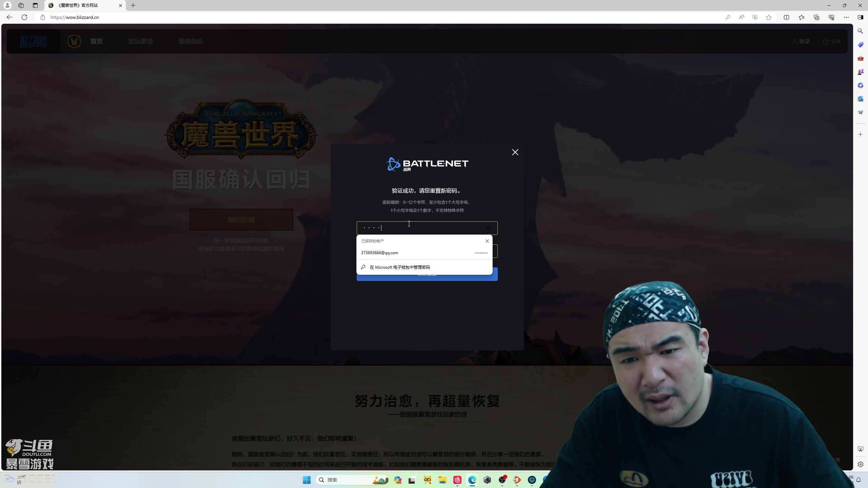Open NetEase Cloud Music taskbar icon

point(457,480)
